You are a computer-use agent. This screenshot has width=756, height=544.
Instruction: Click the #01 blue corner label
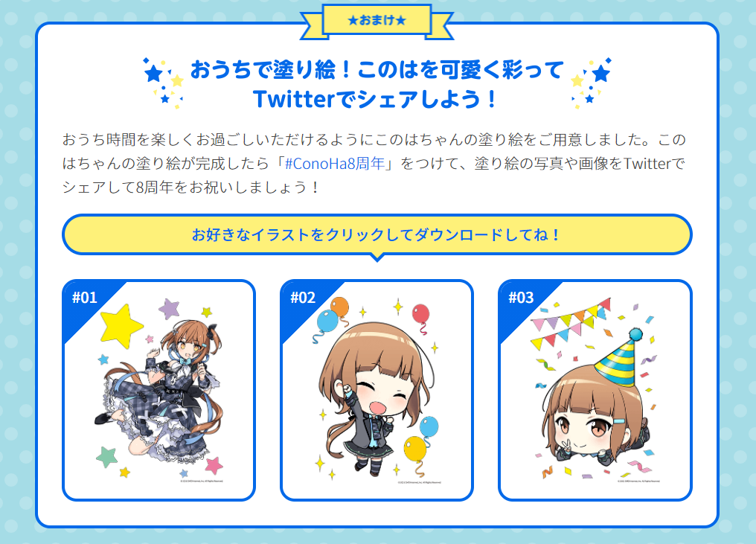(85, 298)
